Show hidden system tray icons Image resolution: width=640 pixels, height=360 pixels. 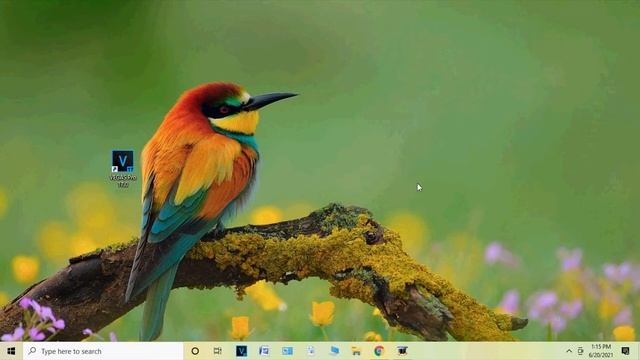tap(569, 351)
